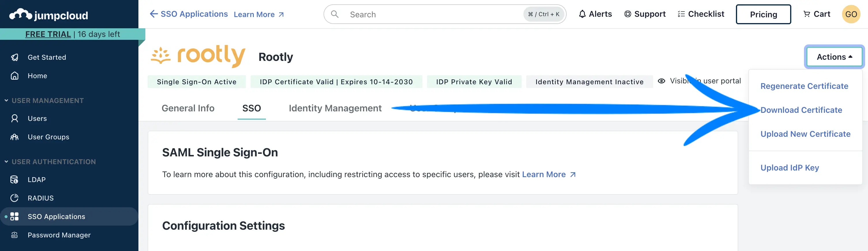This screenshot has width=868, height=251.
Task: Select Download Certificate from menu
Action: coord(801,110)
